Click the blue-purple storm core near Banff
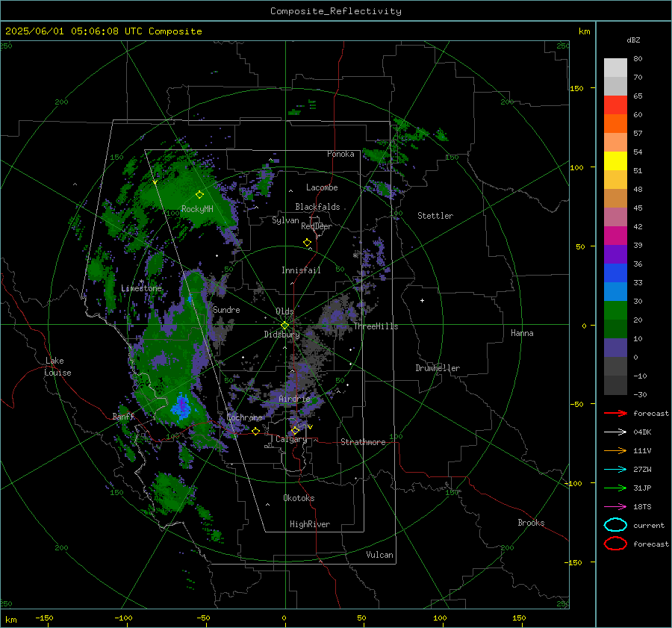This screenshot has width=672, height=628. point(181,405)
